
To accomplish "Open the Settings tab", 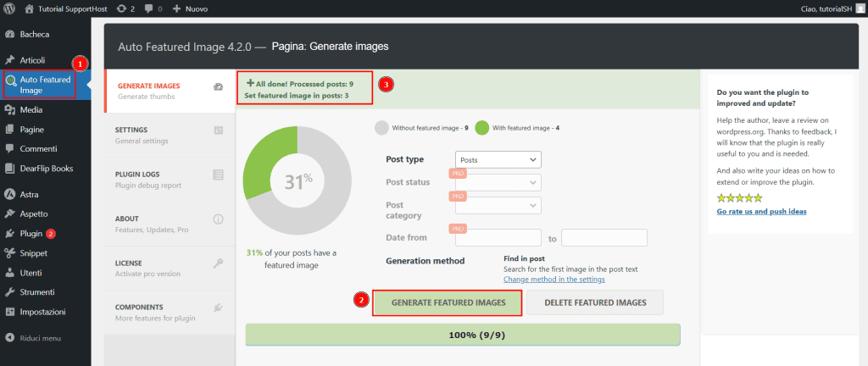I will coord(170,136).
